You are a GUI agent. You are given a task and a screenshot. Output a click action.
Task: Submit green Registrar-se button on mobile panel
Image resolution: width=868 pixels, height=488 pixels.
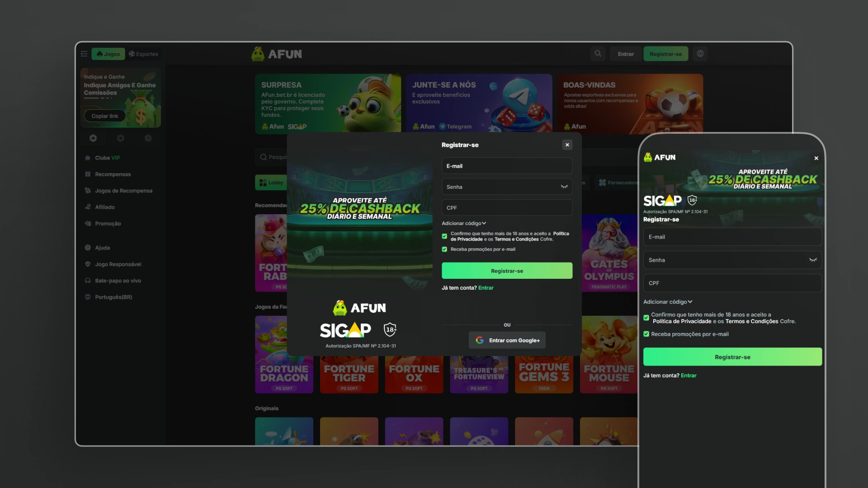click(732, 357)
